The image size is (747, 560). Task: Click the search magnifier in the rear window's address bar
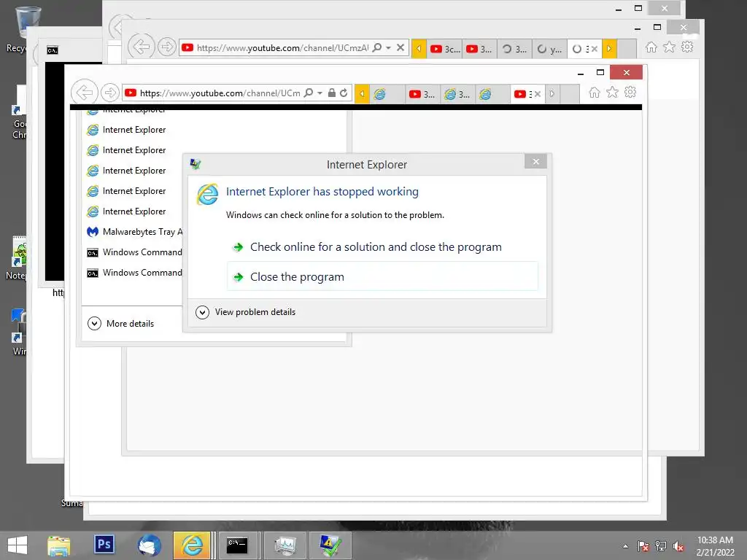pos(377,47)
